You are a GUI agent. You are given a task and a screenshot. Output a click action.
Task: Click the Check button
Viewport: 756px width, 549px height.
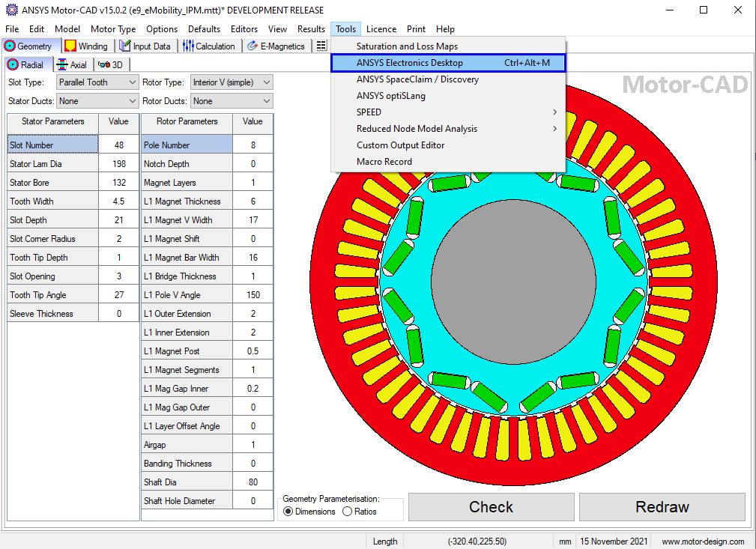coord(492,506)
